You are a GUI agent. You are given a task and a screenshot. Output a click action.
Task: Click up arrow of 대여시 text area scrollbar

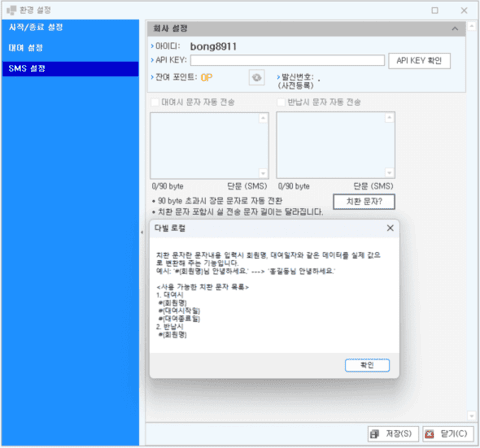point(263,118)
